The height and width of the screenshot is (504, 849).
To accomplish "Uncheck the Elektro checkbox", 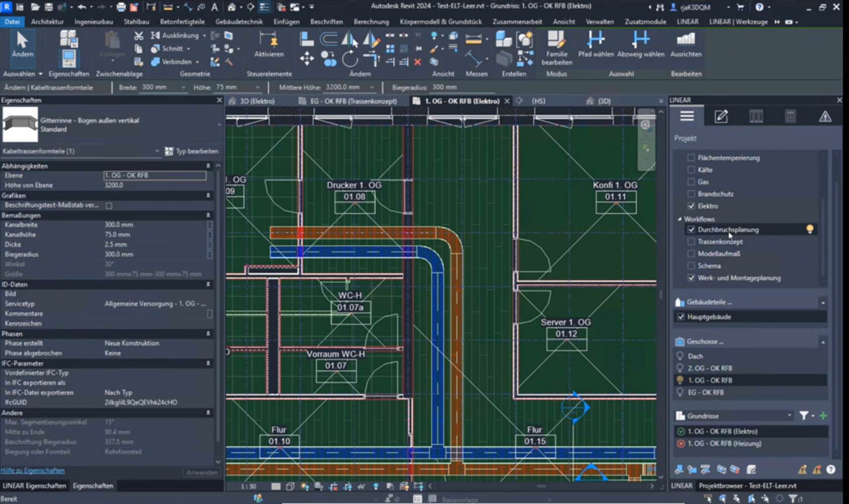I will point(691,206).
